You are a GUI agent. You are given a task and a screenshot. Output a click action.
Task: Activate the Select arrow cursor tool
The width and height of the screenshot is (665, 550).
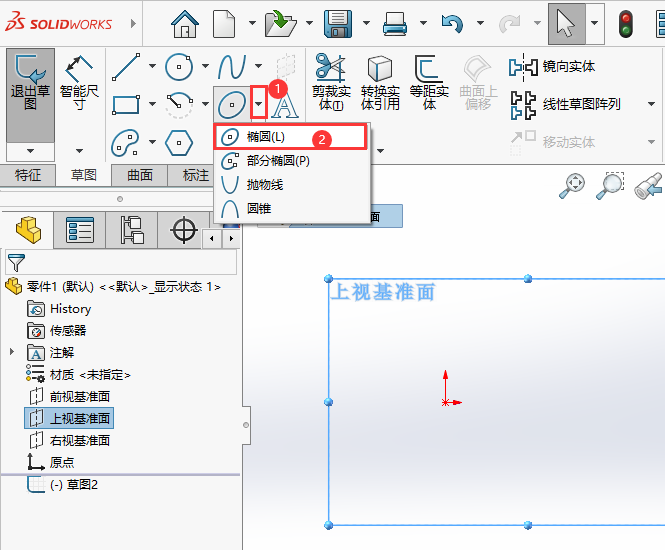pyautogui.click(x=567, y=24)
